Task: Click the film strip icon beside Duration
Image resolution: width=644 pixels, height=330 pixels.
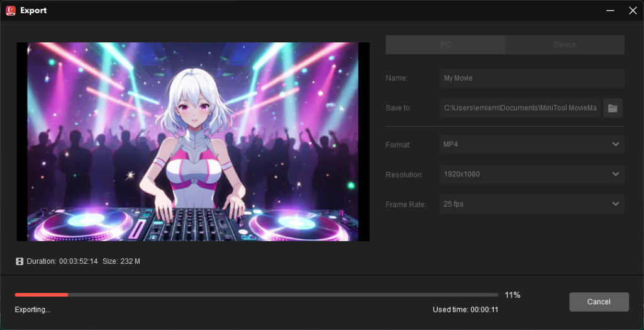Action: (x=19, y=261)
